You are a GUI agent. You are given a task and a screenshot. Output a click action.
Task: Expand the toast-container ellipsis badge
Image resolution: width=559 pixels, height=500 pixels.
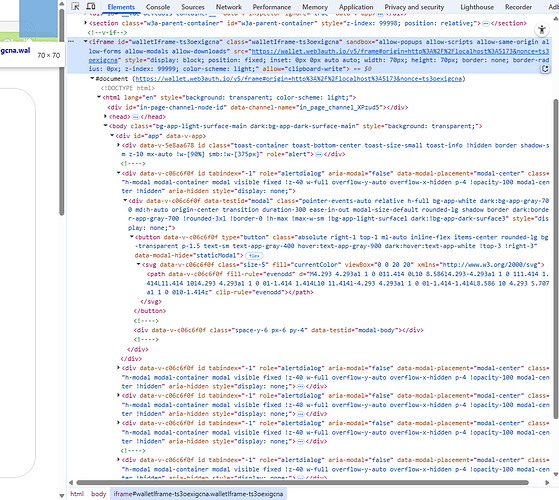[x=319, y=154]
